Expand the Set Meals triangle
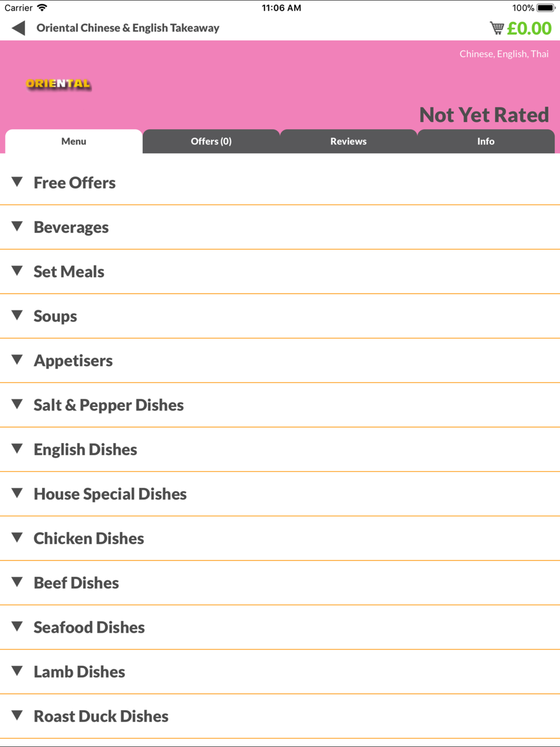The width and height of the screenshot is (560, 747). [17, 271]
